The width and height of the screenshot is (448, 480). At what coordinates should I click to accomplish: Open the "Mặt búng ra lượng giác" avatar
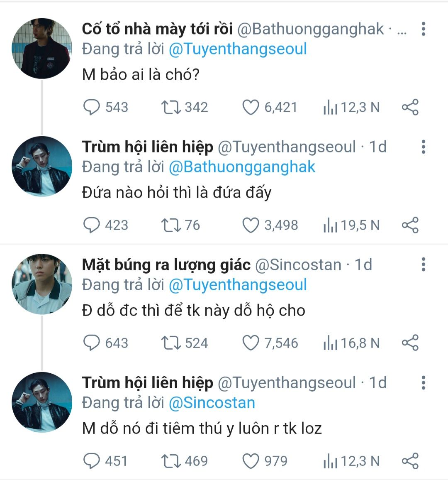42,284
